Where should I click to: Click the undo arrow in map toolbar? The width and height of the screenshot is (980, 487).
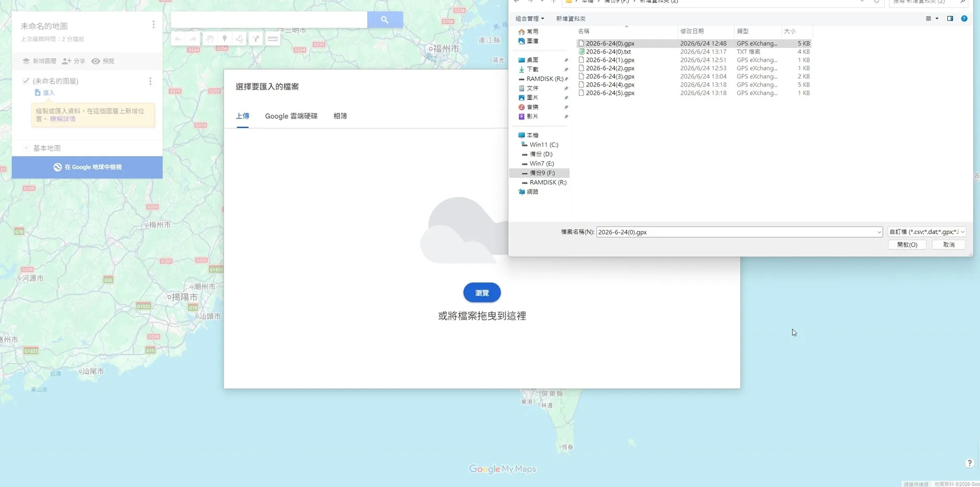coord(178,39)
